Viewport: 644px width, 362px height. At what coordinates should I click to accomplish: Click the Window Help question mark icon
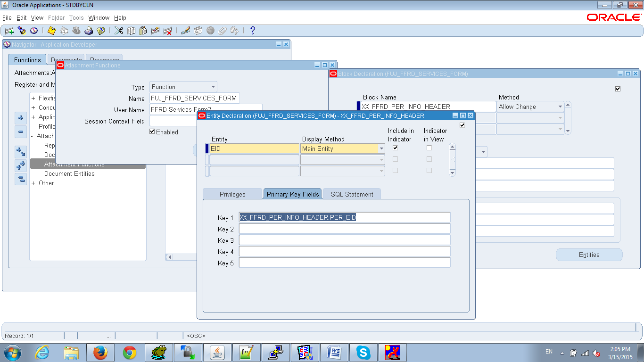click(x=253, y=31)
